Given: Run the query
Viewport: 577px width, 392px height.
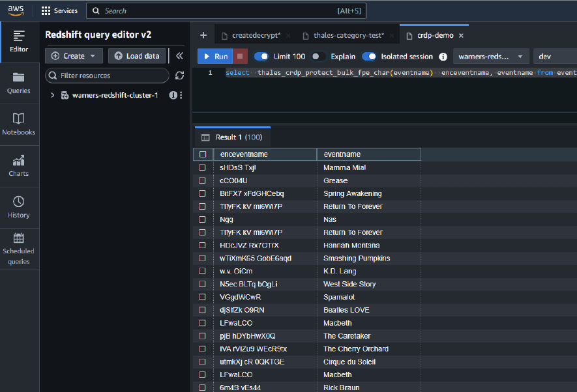Looking at the screenshot, I should 215,56.
